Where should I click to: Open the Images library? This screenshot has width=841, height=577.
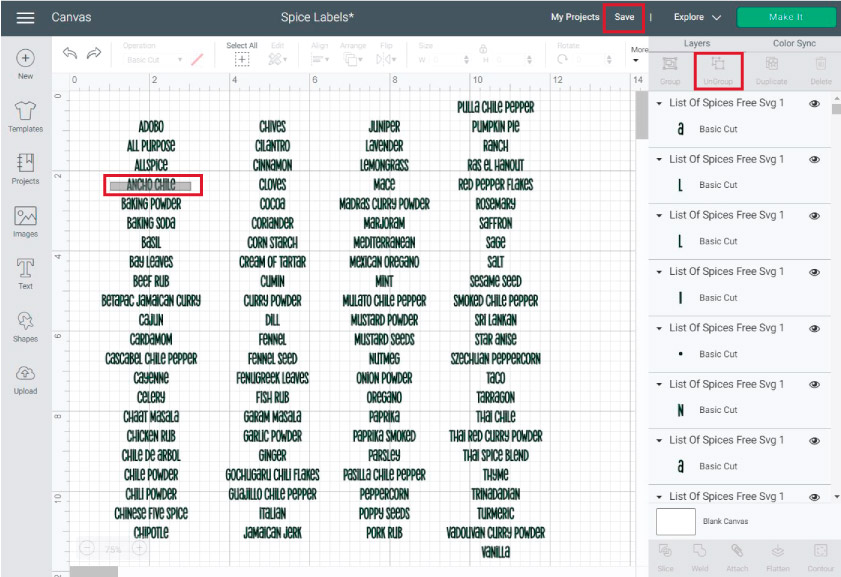[x=25, y=217]
